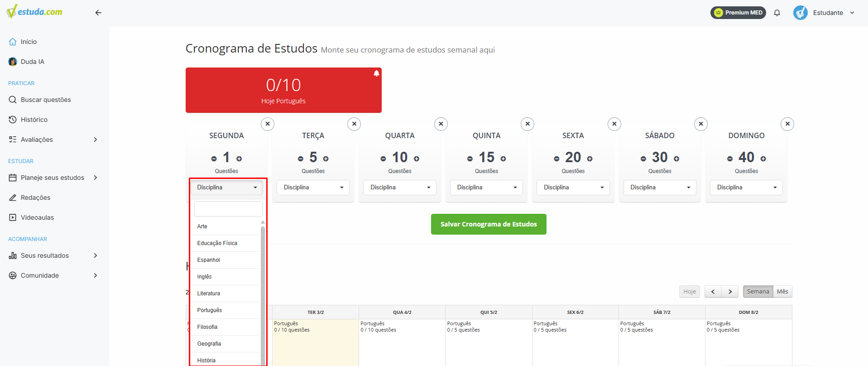868x366 pixels.
Task: Click the Estudante profile avatar
Action: (x=801, y=13)
